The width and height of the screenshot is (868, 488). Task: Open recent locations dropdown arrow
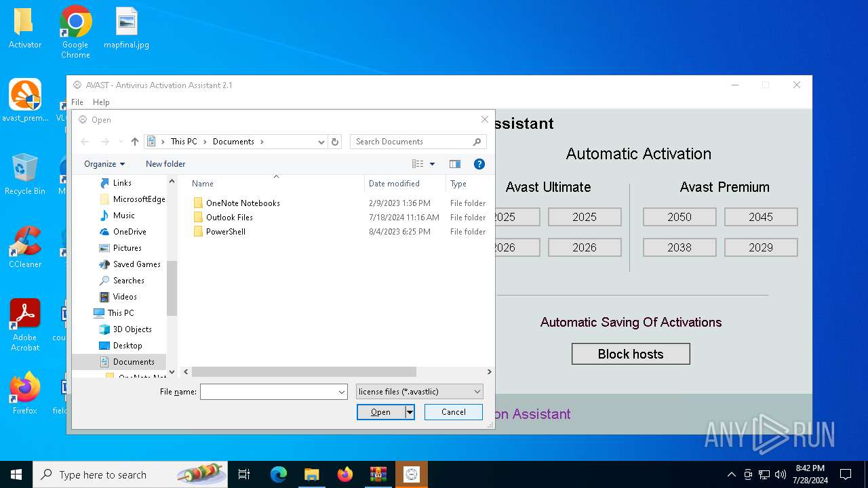(x=121, y=142)
